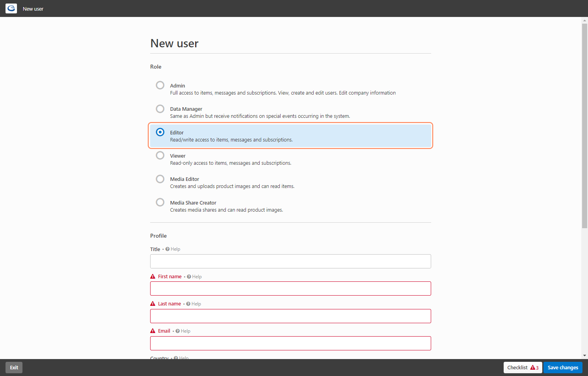Screen dimensions: 588x376
Task: Click the scrollbar down arrow
Action: point(584,356)
